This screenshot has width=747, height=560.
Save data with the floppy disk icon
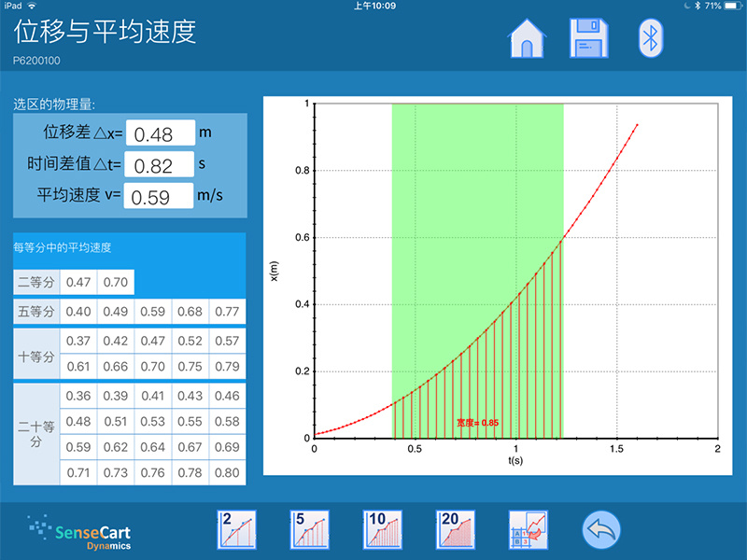pyautogui.click(x=589, y=38)
